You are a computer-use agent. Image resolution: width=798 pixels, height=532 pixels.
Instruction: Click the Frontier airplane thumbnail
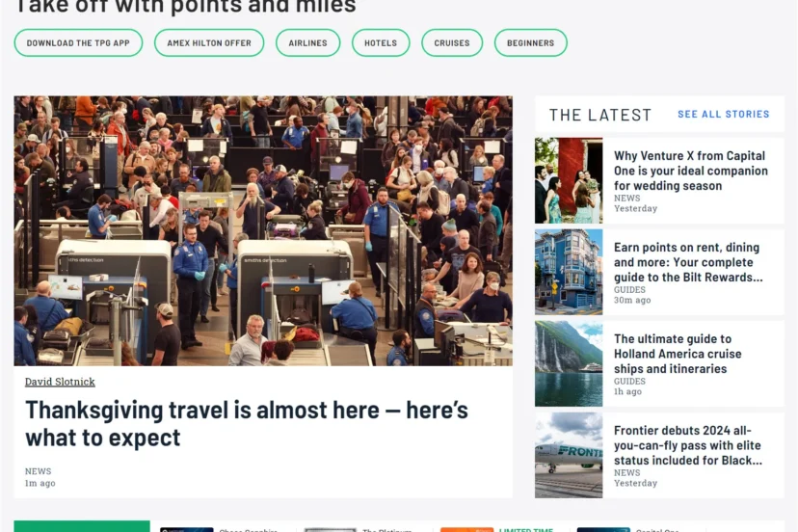(569, 455)
